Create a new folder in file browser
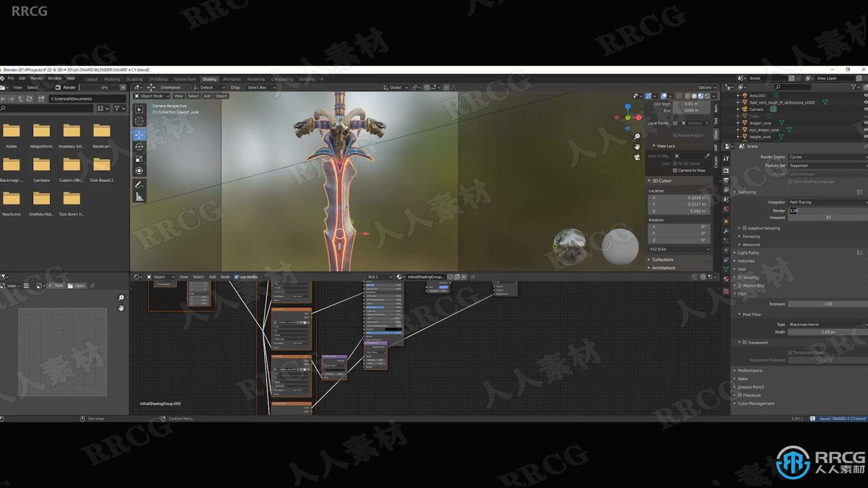 pyautogui.click(x=41, y=99)
